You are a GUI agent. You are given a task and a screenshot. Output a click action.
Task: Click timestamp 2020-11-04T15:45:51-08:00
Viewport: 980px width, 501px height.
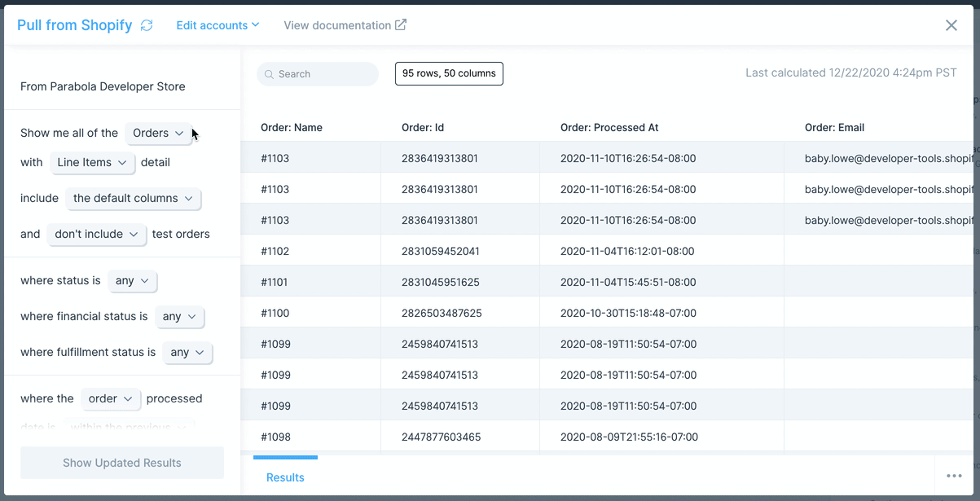click(x=628, y=283)
